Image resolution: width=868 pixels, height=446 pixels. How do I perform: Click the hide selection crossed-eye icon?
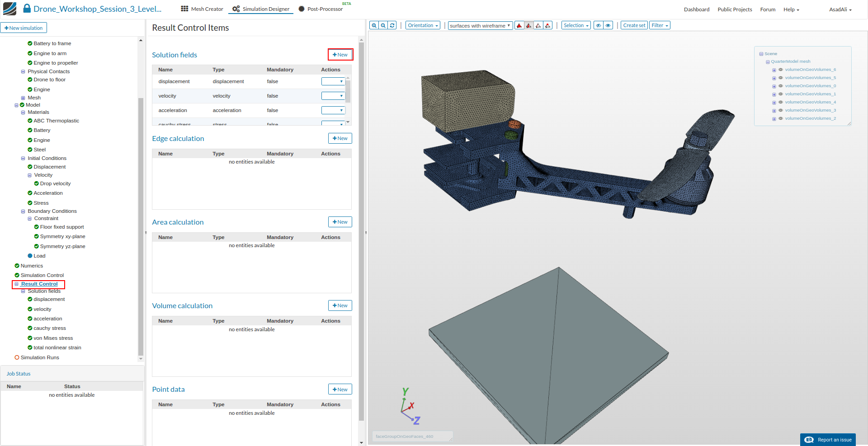coord(598,26)
